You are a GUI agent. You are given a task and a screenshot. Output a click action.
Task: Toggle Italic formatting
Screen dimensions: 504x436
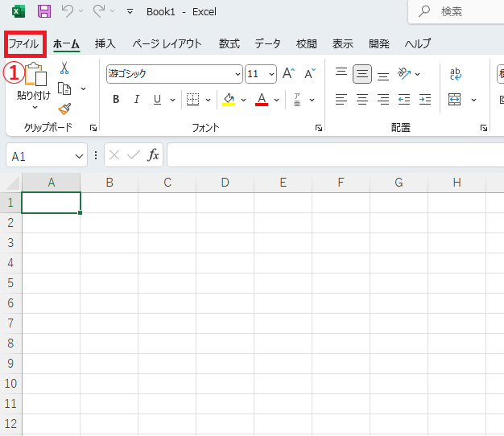tap(137, 100)
